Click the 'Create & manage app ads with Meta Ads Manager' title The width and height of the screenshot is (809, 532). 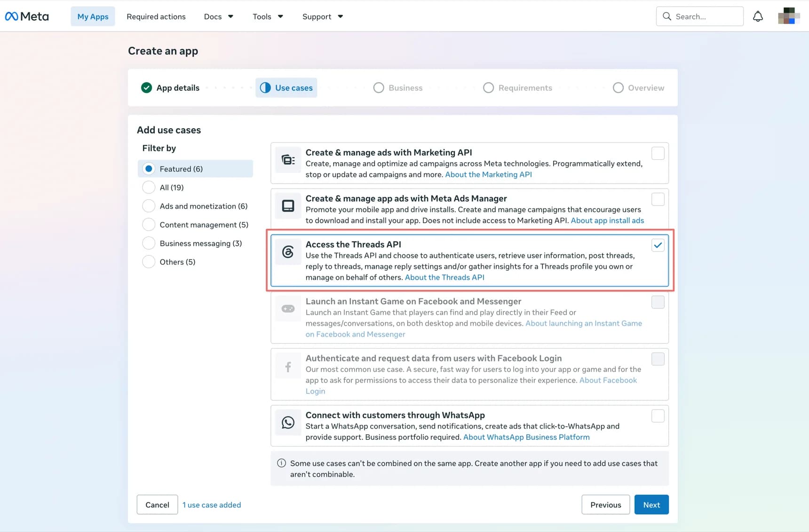click(406, 198)
